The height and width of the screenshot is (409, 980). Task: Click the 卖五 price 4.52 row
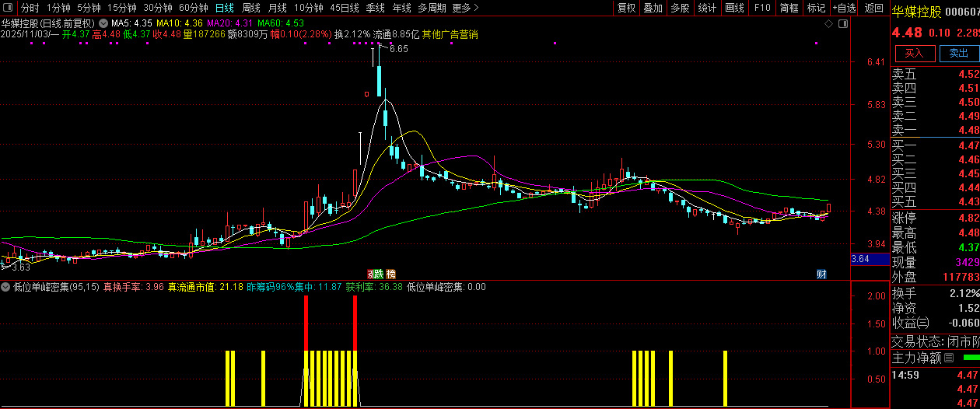(935, 74)
